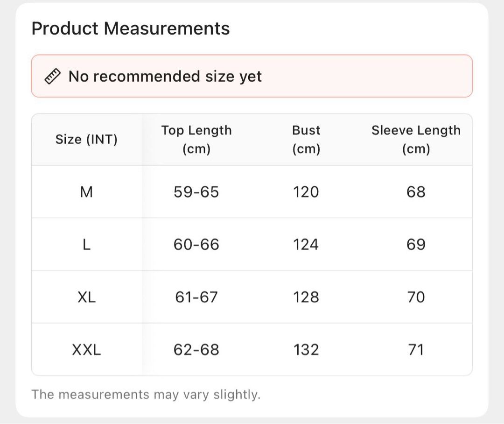Tap the No recommended size yet banner

252,76
